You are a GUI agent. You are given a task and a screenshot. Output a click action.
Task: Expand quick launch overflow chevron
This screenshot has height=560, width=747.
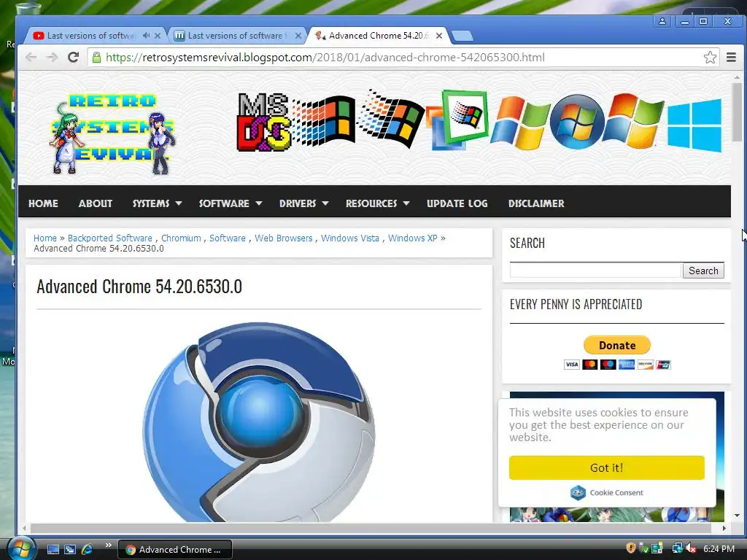109,545
